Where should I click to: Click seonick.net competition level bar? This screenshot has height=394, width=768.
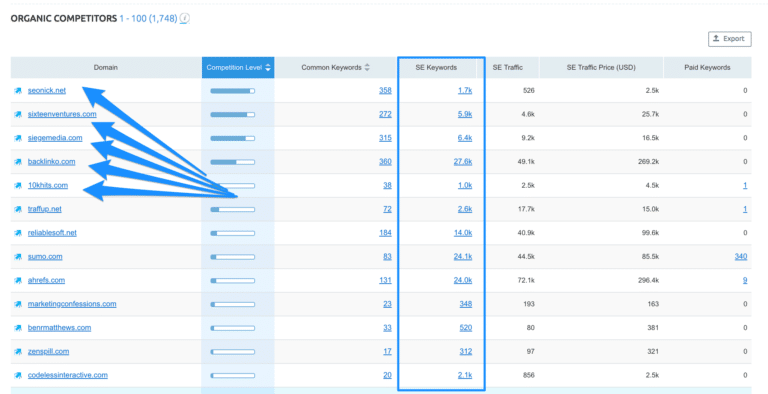[x=233, y=91]
